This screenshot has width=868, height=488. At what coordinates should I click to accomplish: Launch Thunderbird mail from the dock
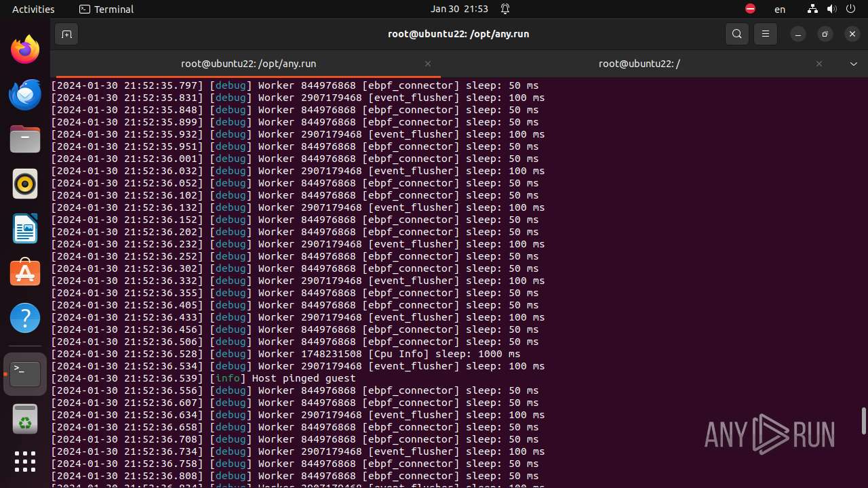25,94
